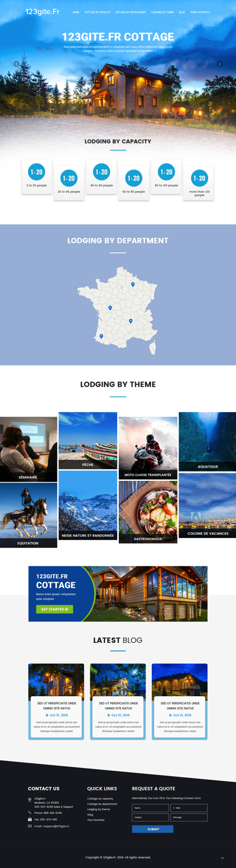The width and height of the screenshot is (236, 868).
Task: Click the Get Started button
Action: click(55, 609)
